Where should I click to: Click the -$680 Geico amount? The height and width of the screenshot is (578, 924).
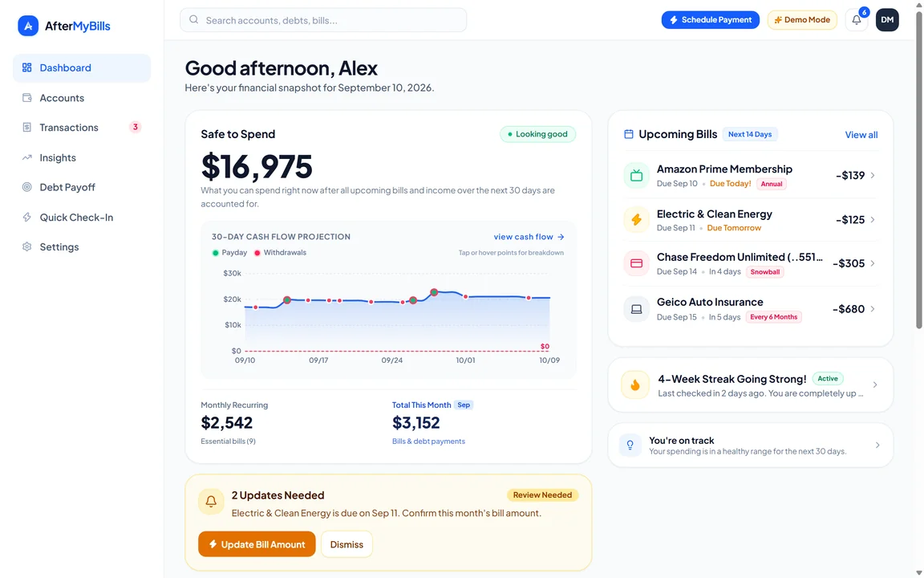coord(848,308)
